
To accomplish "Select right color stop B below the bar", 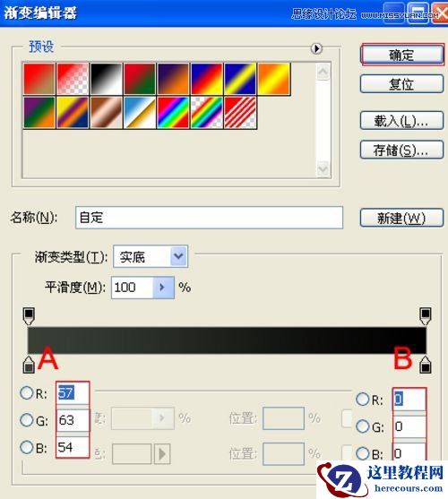I will pyautogui.click(x=426, y=365).
